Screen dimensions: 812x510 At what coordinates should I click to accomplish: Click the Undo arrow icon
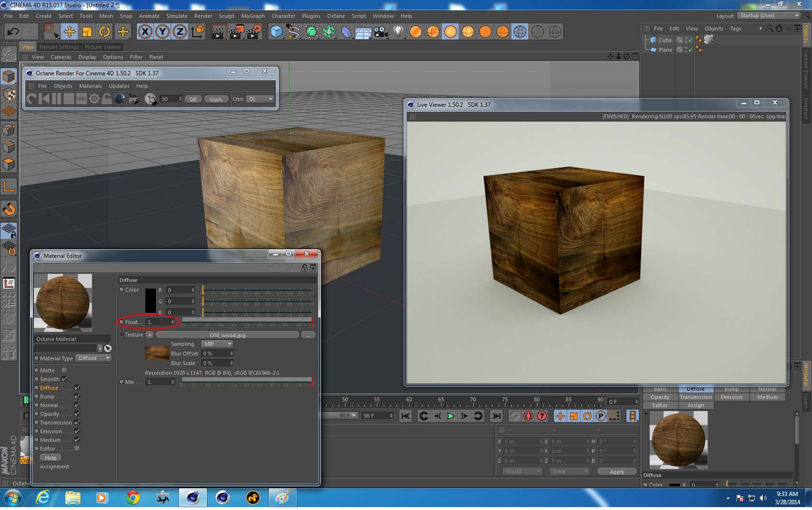point(13,32)
